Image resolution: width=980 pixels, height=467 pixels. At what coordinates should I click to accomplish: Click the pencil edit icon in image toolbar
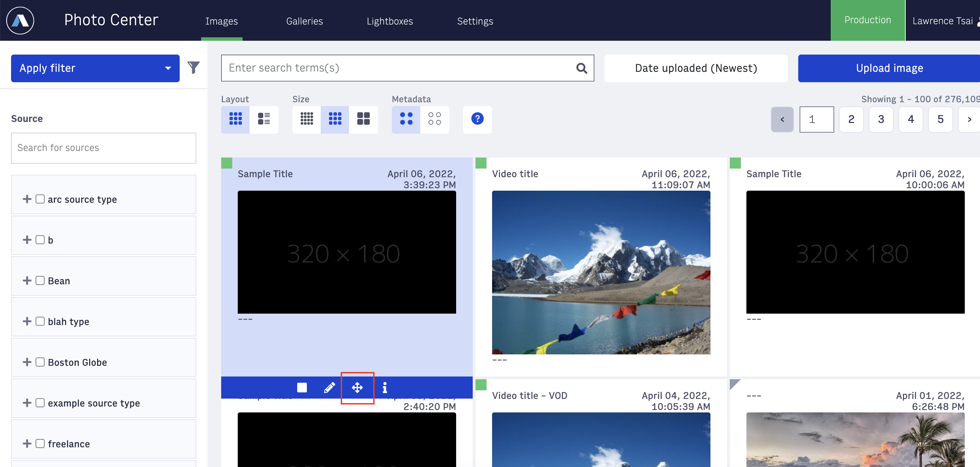[x=329, y=388]
